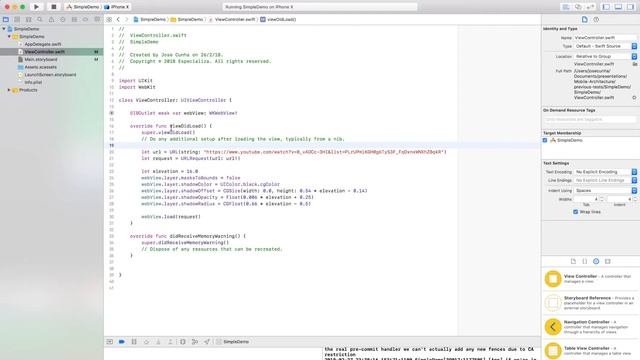Open the Debug Memory Graph icon
The width and height of the screenshot is (640, 360).
tap(195, 342)
